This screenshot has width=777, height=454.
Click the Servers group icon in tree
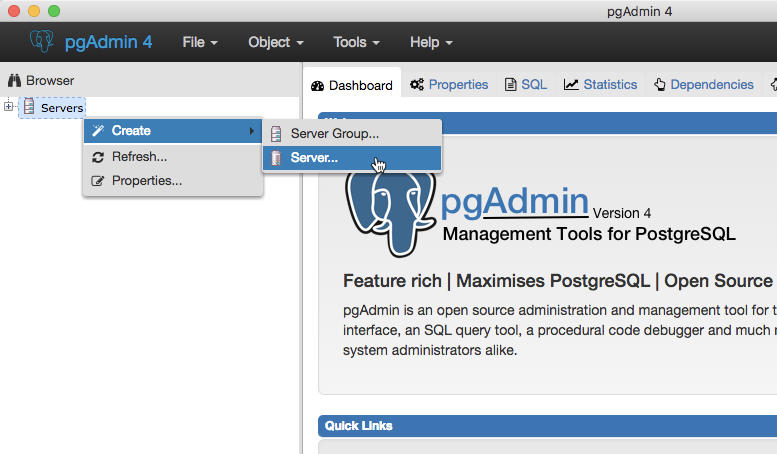(x=29, y=107)
